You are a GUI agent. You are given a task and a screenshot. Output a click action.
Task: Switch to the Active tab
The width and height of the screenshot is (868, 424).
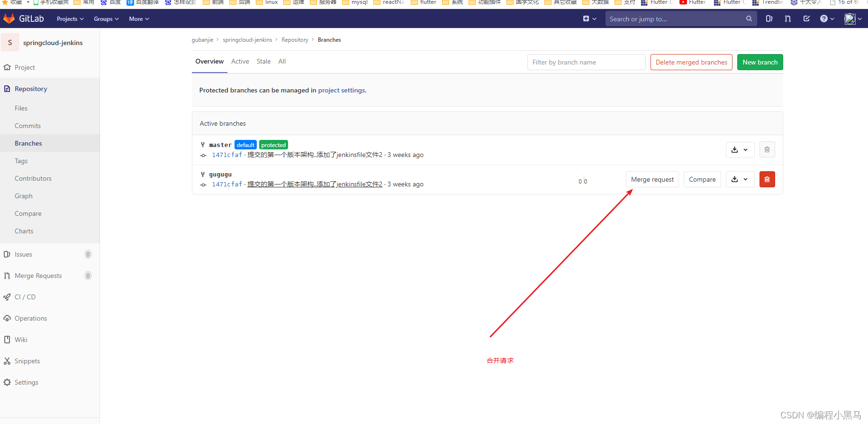click(x=240, y=62)
